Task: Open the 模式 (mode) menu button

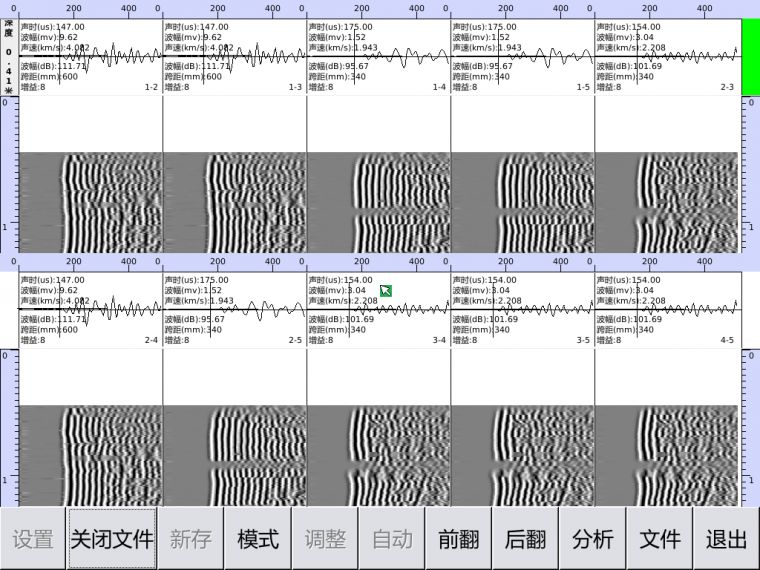Action: [x=257, y=539]
